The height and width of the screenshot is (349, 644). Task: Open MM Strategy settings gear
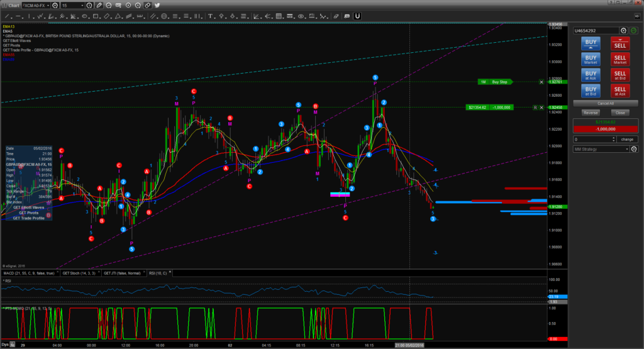[634, 149]
